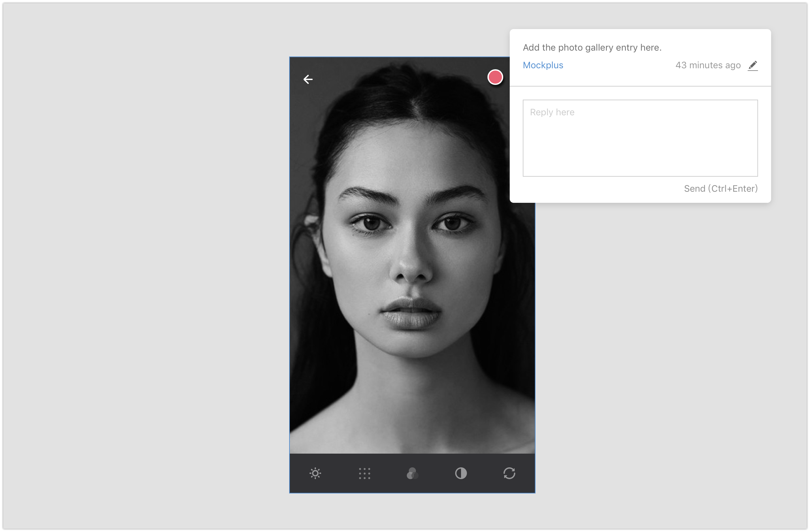Image resolution: width=810 pixels, height=532 pixels.
Task: Edit the comment with the pencil icon
Action: (x=752, y=65)
